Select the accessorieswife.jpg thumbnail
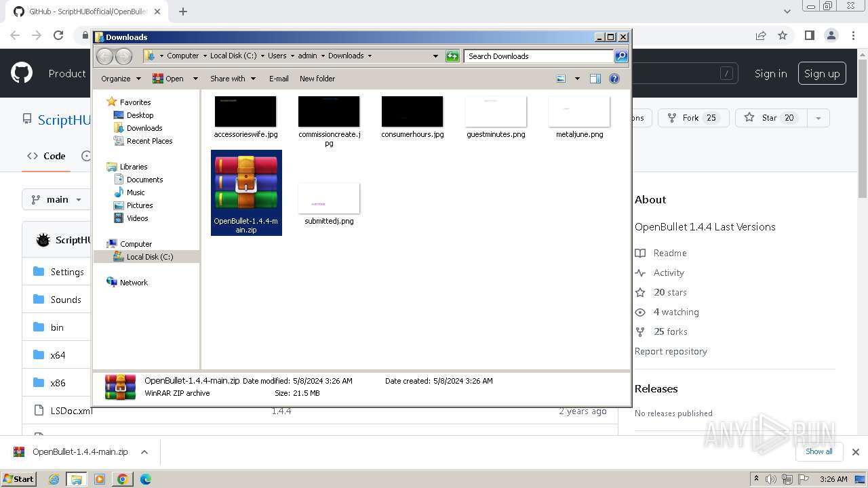This screenshot has width=868, height=488. (x=245, y=111)
